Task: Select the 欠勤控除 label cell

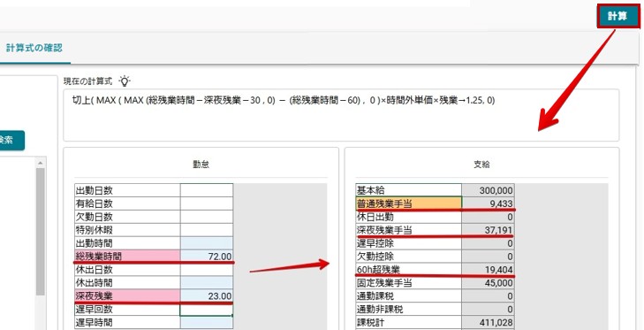Action: pos(409,256)
